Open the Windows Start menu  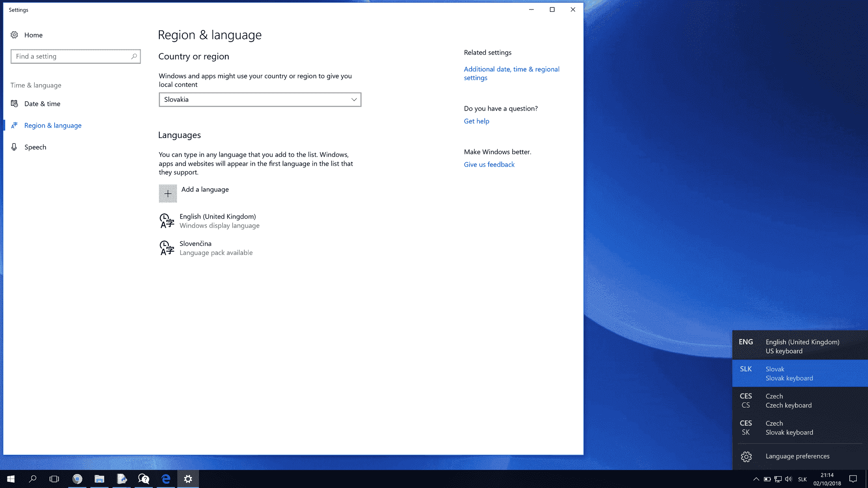pos(11,479)
